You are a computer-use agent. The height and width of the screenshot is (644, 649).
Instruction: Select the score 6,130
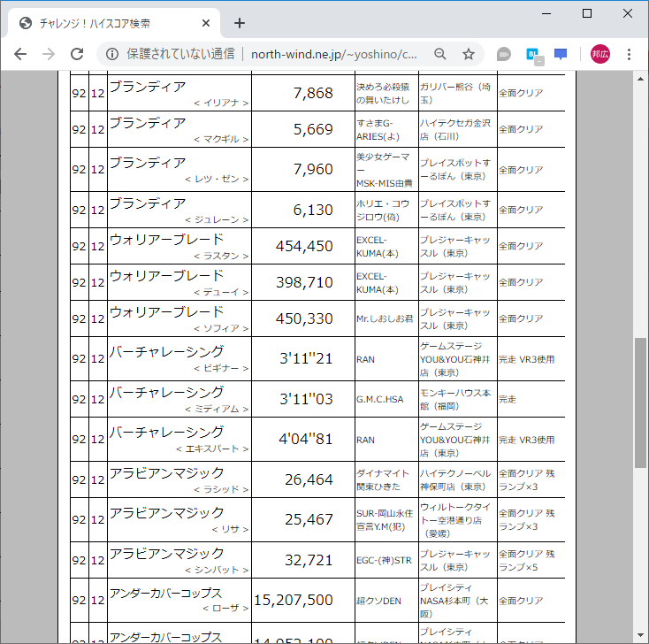313,210
